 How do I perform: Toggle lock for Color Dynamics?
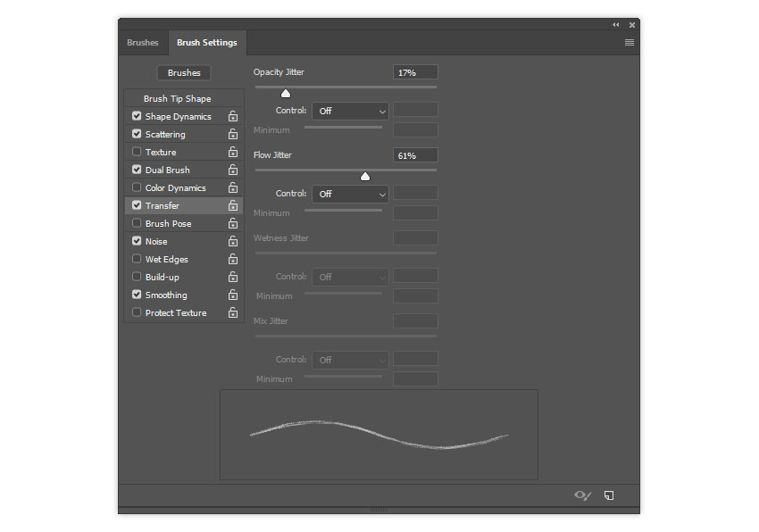point(233,187)
